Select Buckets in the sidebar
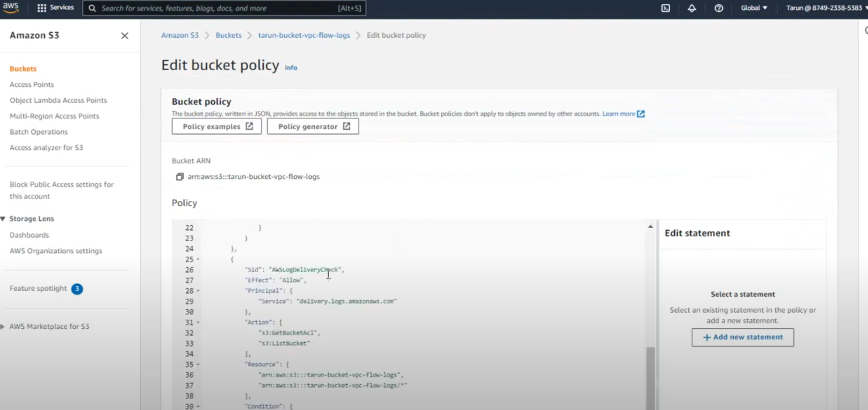Image resolution: width=868 pixels, height=410 pixels. (x=23, y=69)
